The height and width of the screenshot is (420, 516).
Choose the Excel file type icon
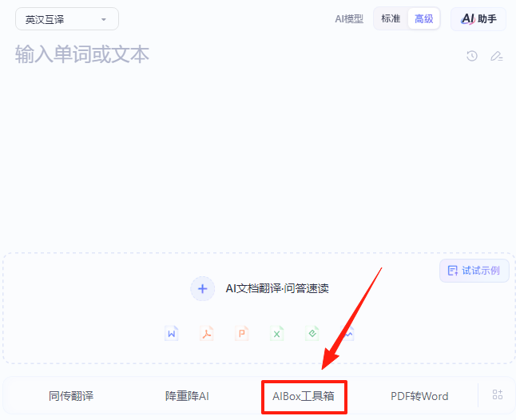click(276, 334)
